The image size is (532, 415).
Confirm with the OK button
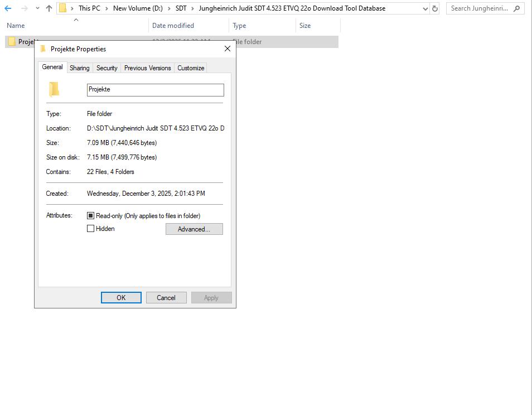(121, 298)
